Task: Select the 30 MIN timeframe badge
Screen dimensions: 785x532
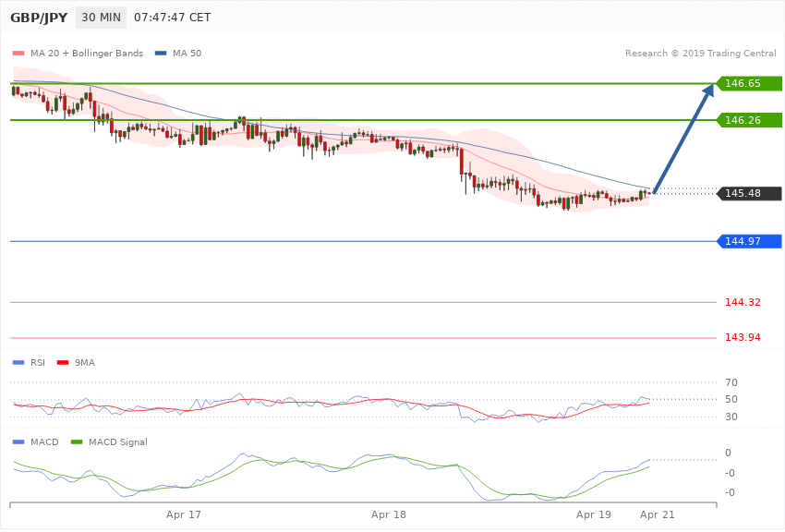Action: tap(102, 18)
